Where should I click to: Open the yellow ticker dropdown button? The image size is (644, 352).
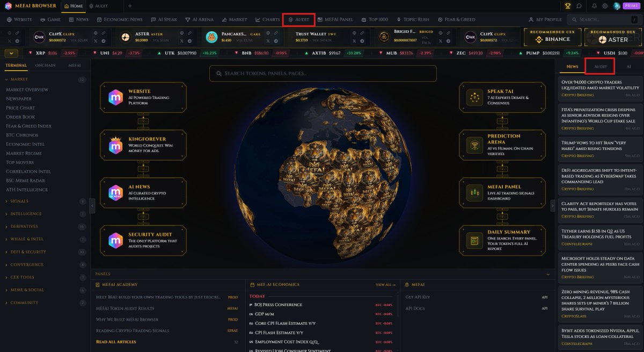point(11,53)
